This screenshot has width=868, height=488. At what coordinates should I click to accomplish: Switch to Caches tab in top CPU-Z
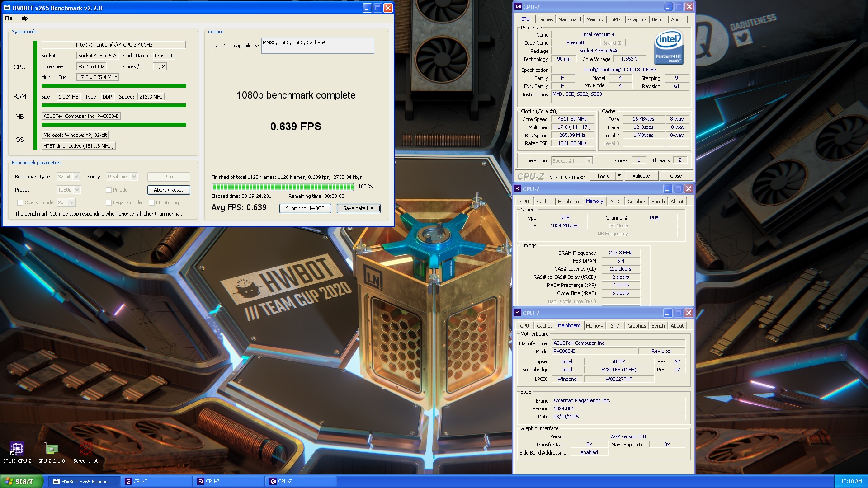point(545,19)
